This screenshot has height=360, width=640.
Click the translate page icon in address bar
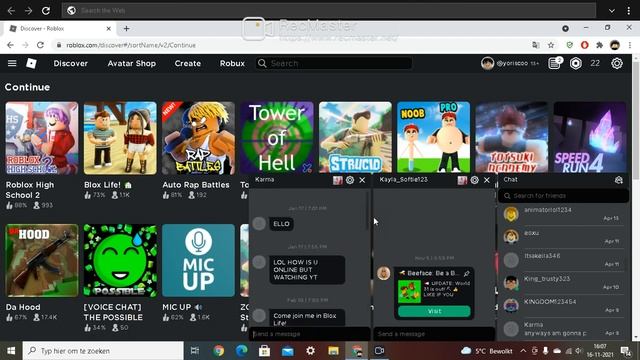click(x=536, y=45)
